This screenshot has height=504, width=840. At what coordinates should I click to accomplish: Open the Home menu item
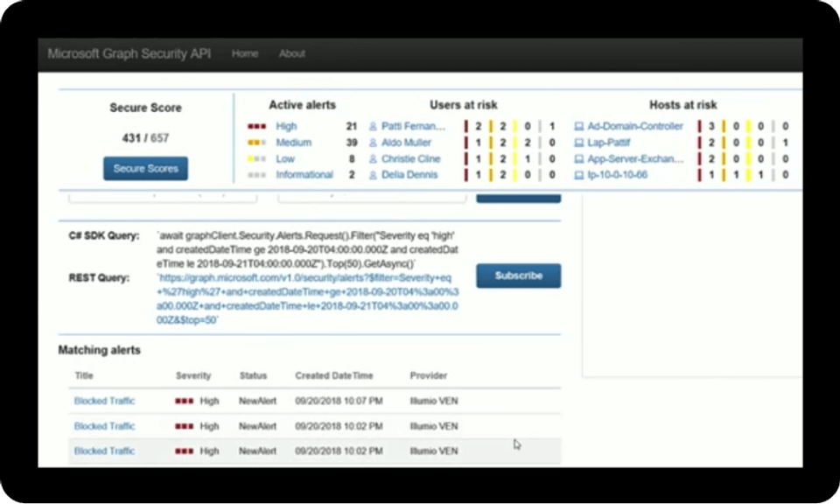[x=245, y=53]
